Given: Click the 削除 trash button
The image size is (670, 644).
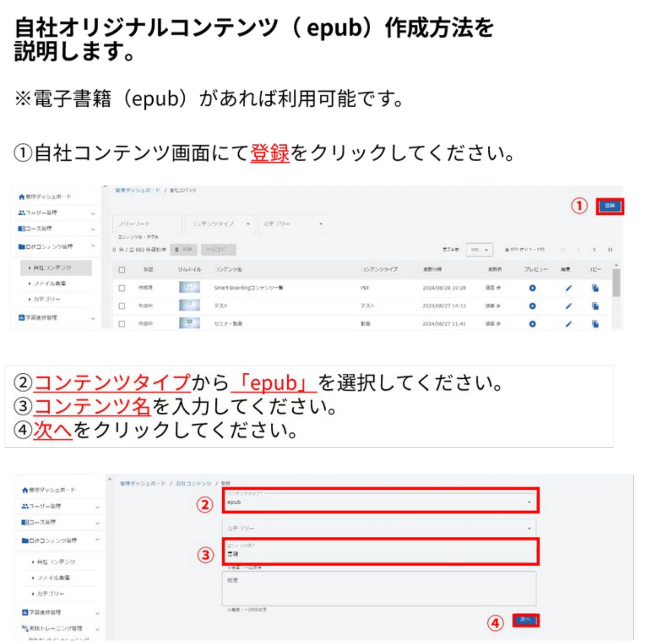Looking at the screenshot, I should click(x=184, y=250).
